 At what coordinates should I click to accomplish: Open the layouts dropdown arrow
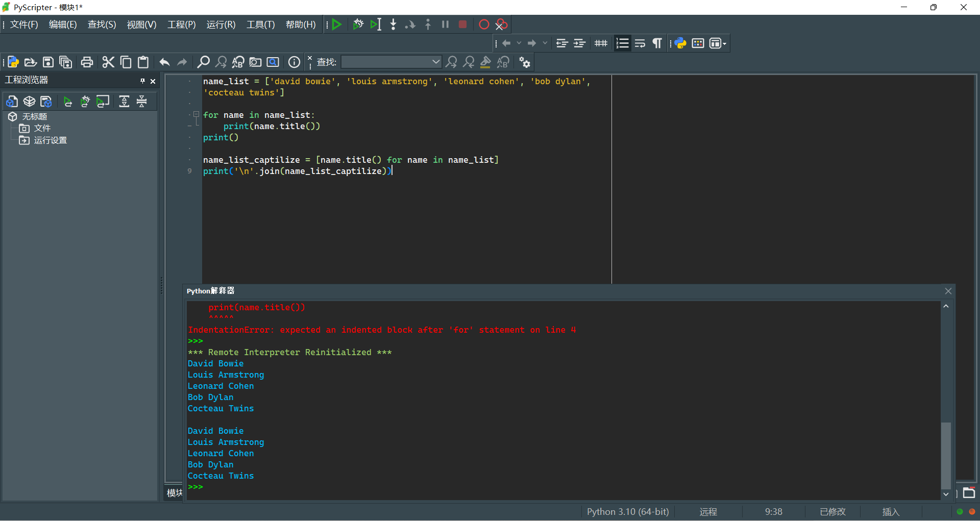pyautogui.click(x=724, y=44)
